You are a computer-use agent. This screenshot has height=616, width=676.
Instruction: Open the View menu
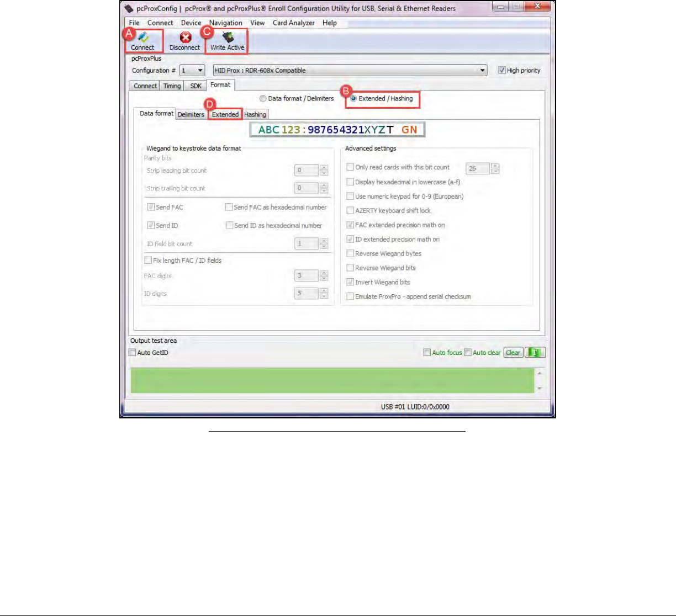click(x=257, y=23)
